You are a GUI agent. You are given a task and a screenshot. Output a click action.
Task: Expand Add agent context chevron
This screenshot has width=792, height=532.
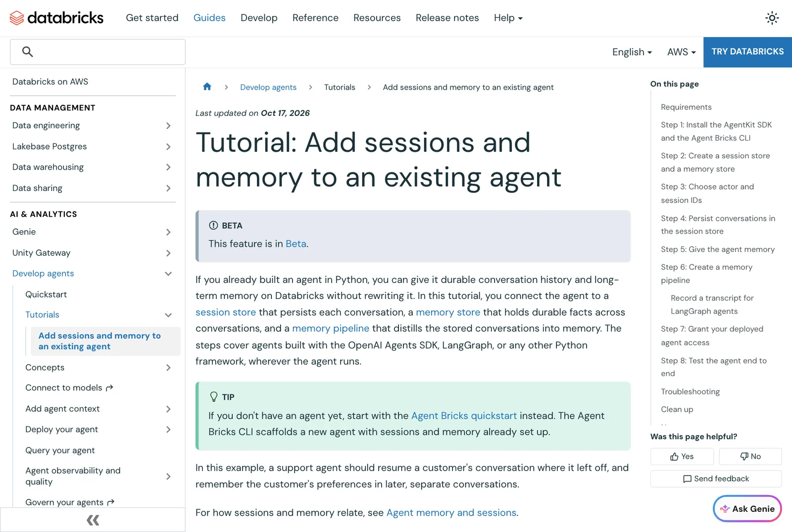(x=168, y=409)
